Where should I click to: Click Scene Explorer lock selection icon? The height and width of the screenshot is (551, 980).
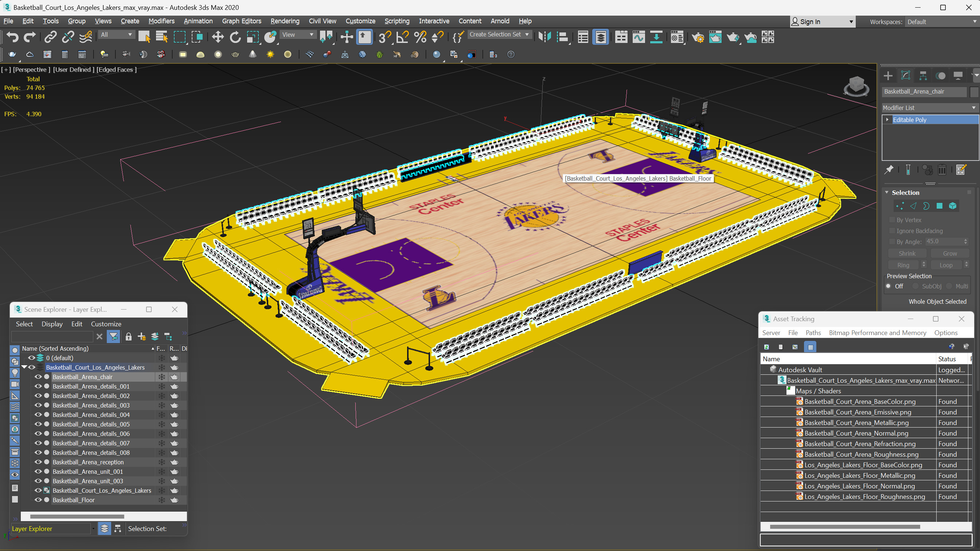tap(129, 336)
